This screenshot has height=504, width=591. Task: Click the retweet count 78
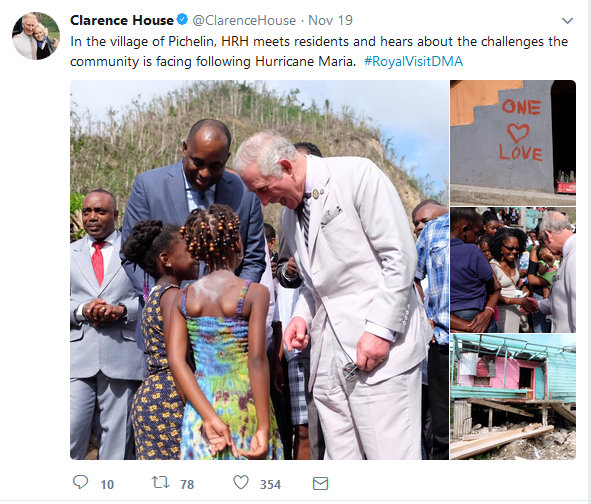click(187, 484)
